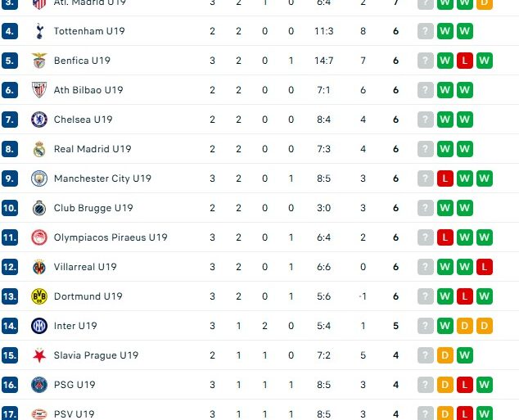Click the Slavia Prague U19 star crest
519x420 pixels.
pyautogui.click(x=39, y=355)
